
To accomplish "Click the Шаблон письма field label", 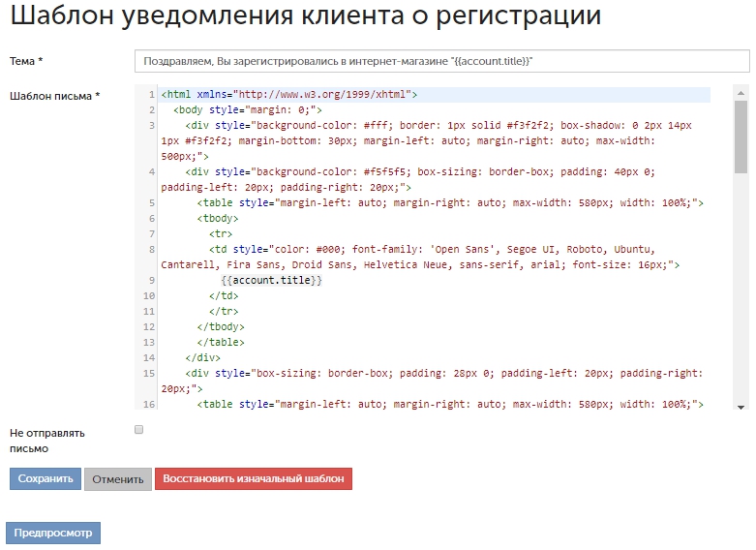I will pyautogui.click(x=54, y=96).
